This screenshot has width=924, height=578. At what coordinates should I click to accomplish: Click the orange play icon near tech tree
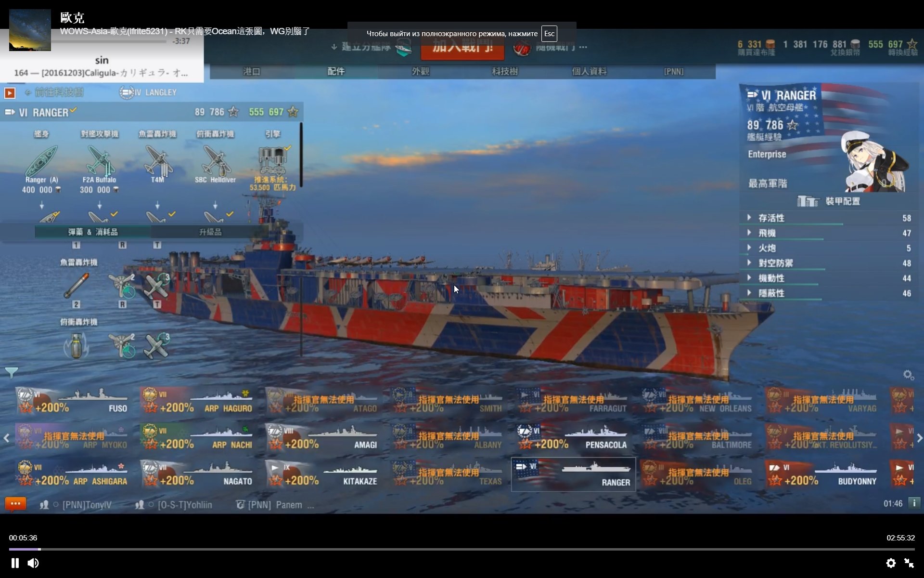point(10,92)
